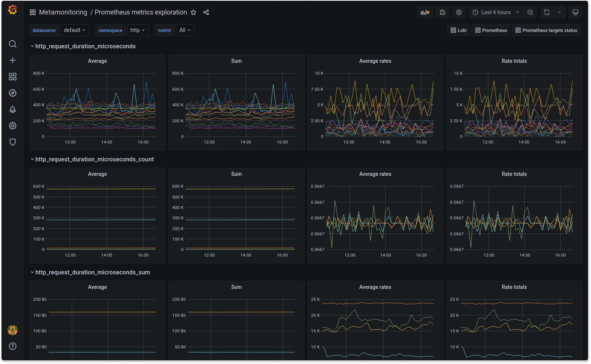Viewport: 591px width, 364px height.
Task: Click the Create plus icon in sidebar
Action: [13, 60]
